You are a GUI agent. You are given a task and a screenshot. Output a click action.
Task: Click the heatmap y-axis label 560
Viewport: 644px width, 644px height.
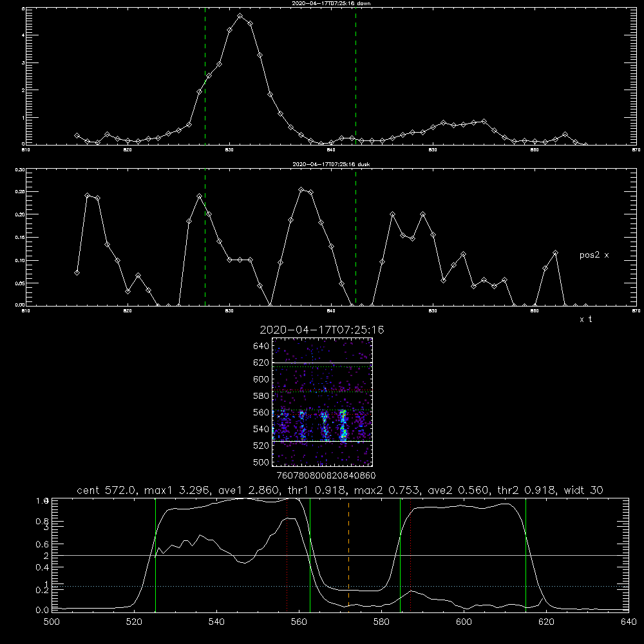pyautogui.click(x=261, y=412)
